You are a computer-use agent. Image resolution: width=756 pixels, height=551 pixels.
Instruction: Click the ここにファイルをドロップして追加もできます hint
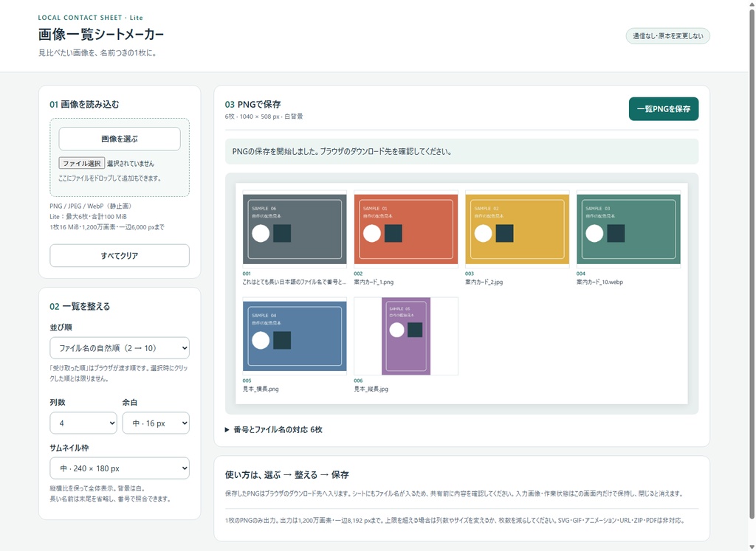(110, 179)
